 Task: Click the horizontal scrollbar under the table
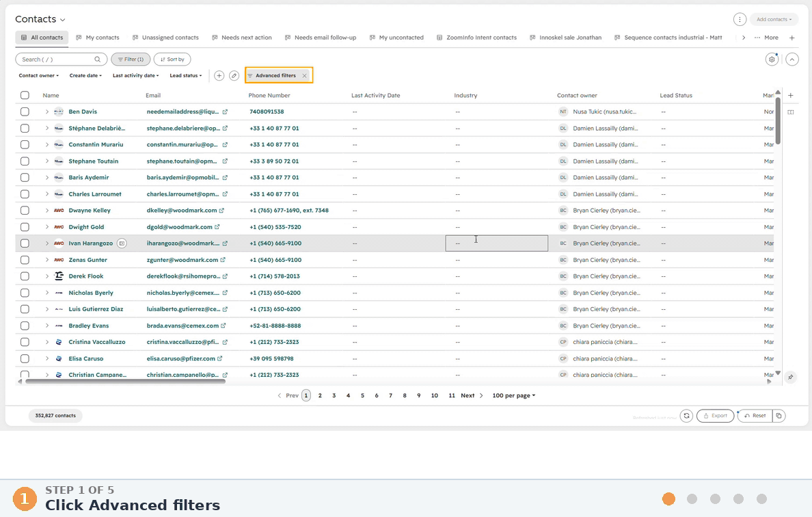(x=125, y=382)
